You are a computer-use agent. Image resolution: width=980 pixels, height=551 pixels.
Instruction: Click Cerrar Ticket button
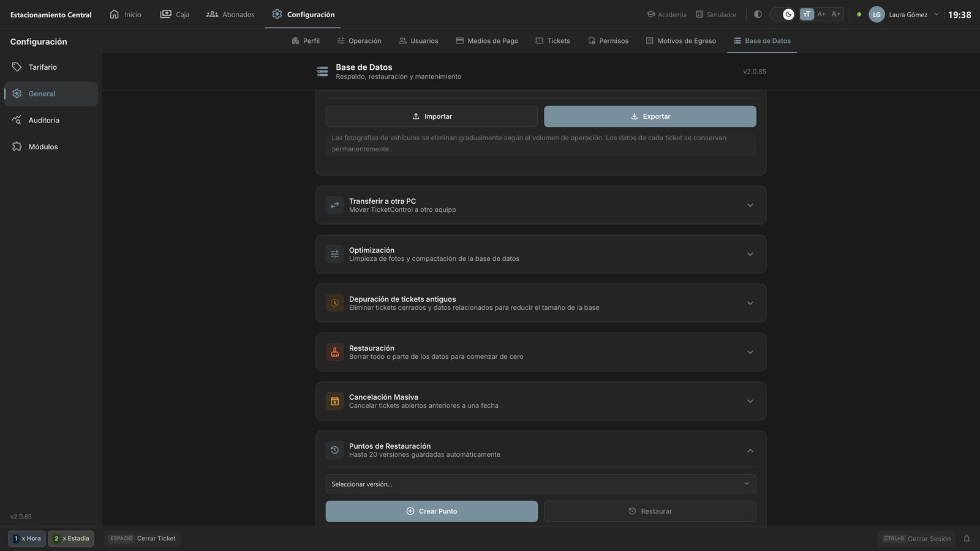point(142,539)
